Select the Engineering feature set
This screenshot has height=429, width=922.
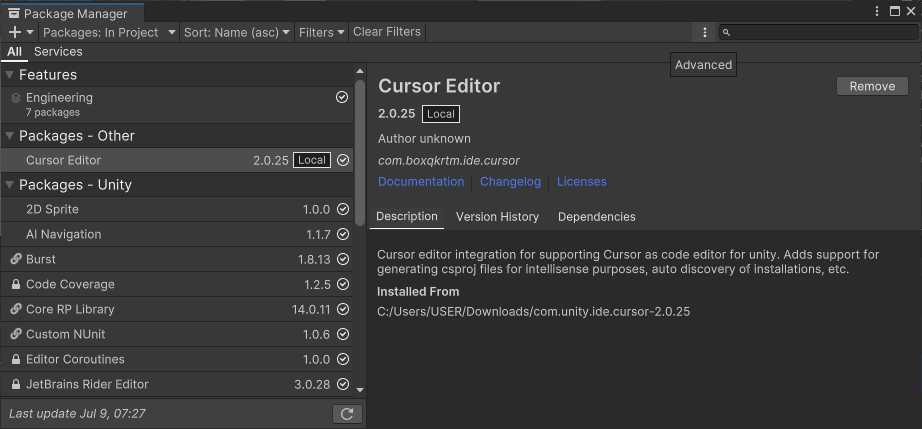click(176, 105)
